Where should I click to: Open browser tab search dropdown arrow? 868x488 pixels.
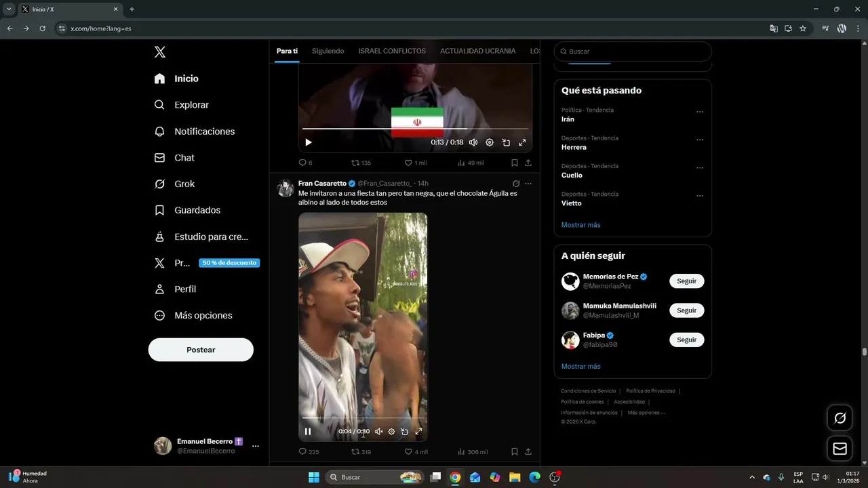click(9, 9)
